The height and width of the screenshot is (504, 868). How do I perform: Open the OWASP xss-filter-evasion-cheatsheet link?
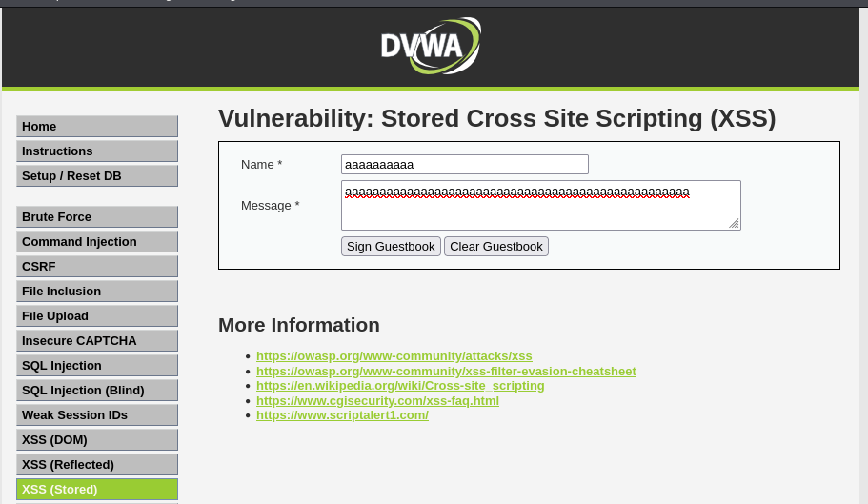[x=446, y=372]
